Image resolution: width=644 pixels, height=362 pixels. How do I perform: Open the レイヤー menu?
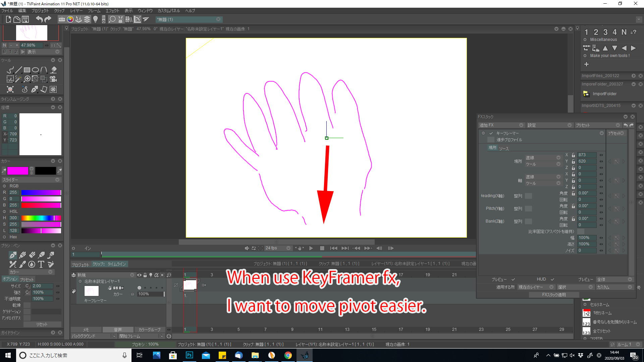point(76,11)
